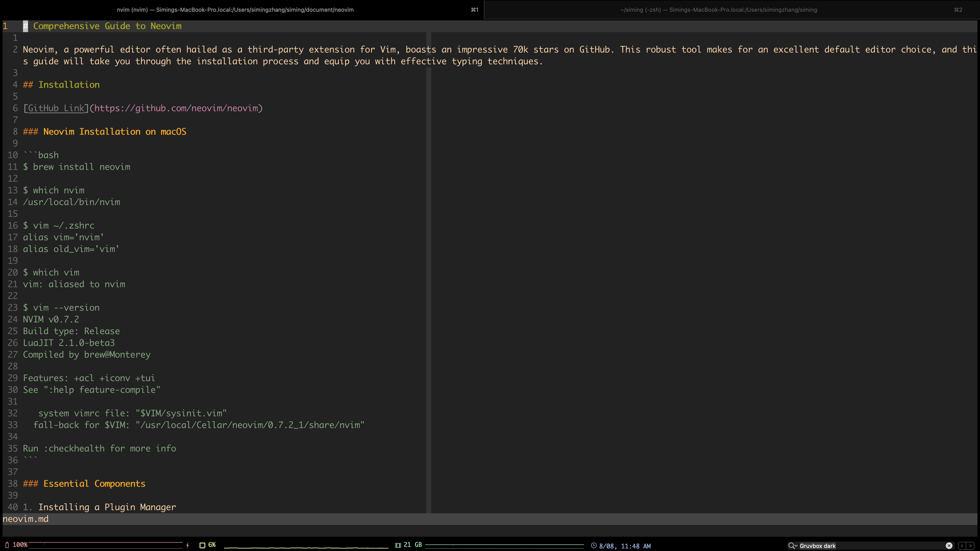The width and height of the screenshot is (980, 551).
Task: Click the Compiled by brew@Monterey line
Action: [87, 355]
